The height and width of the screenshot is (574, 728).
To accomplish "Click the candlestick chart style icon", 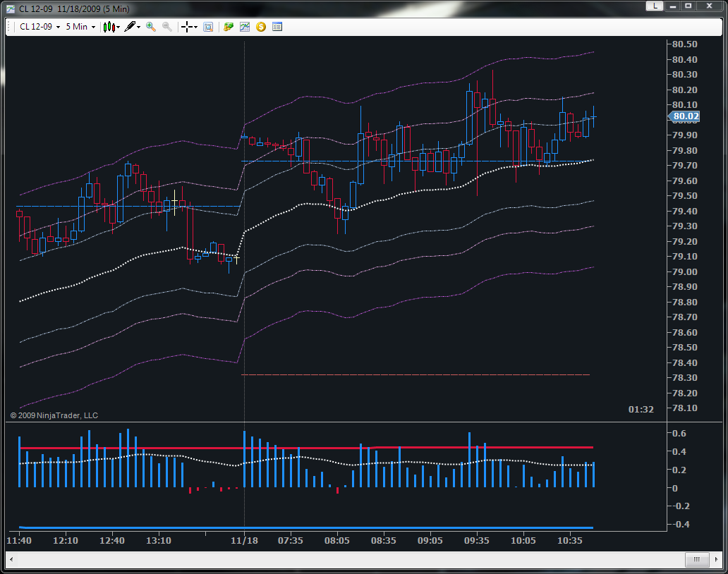I will (x=109, y=27).
